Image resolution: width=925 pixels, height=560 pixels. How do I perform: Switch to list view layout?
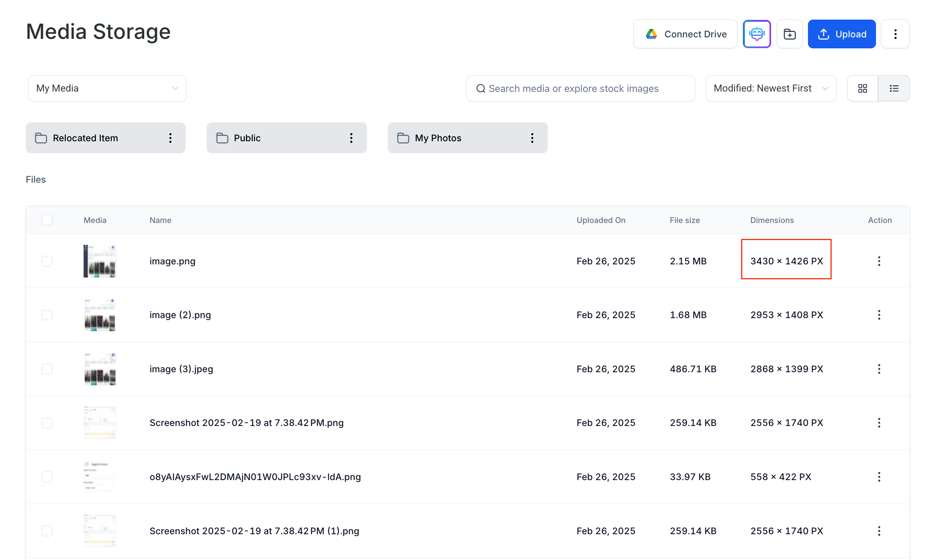pyautogui.click(x=894, y=88)
